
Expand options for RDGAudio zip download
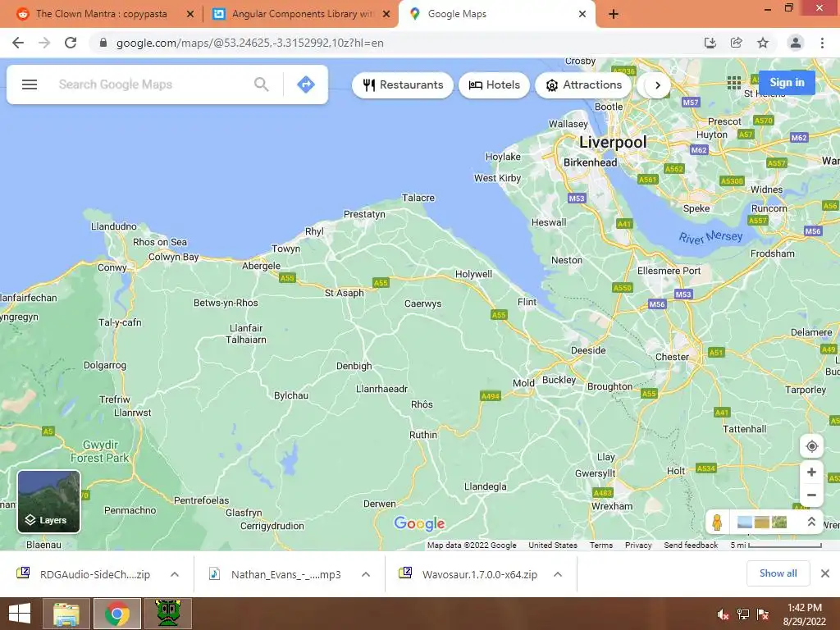tap(175, 574)
